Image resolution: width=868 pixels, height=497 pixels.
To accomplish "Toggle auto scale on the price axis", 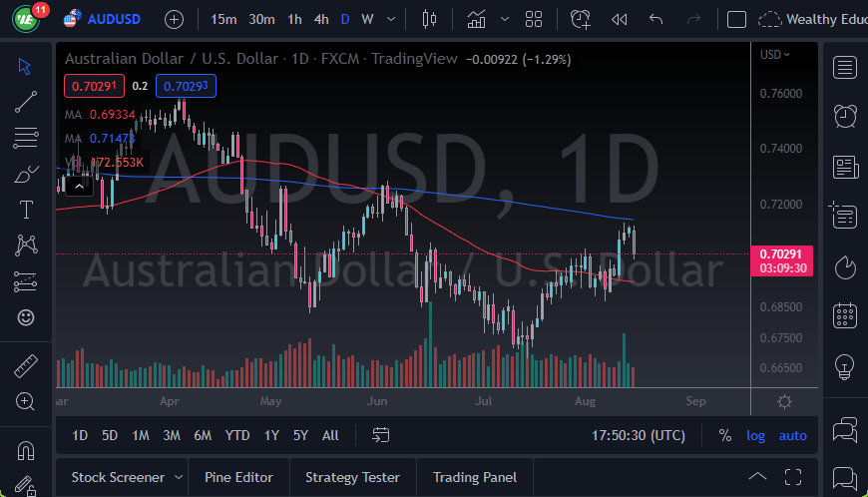I will click(x=792, y=435).
